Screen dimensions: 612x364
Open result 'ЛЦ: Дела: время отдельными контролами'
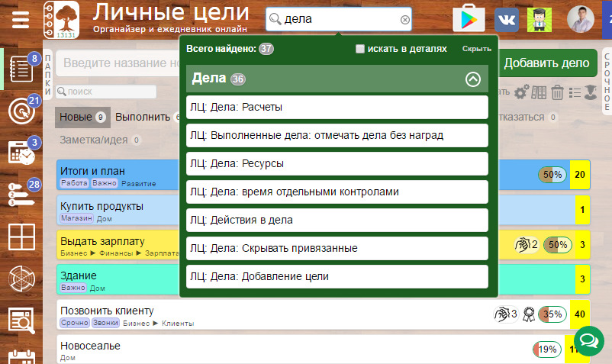337,192
